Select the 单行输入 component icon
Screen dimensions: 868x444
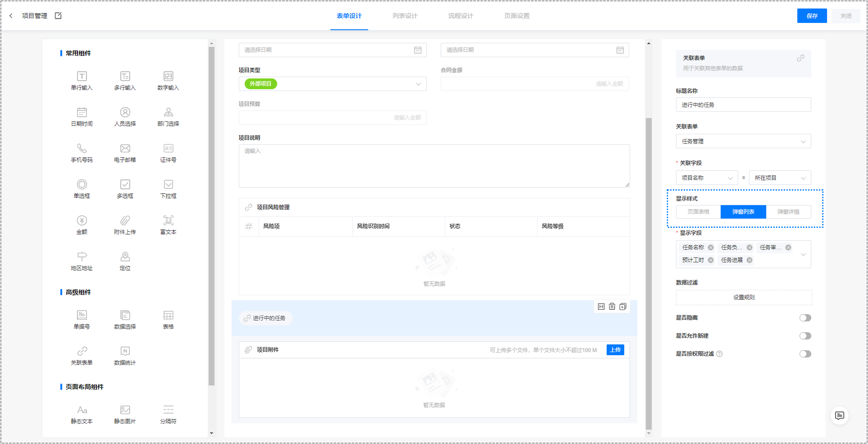pyautogui.click(x=82, y=77)
